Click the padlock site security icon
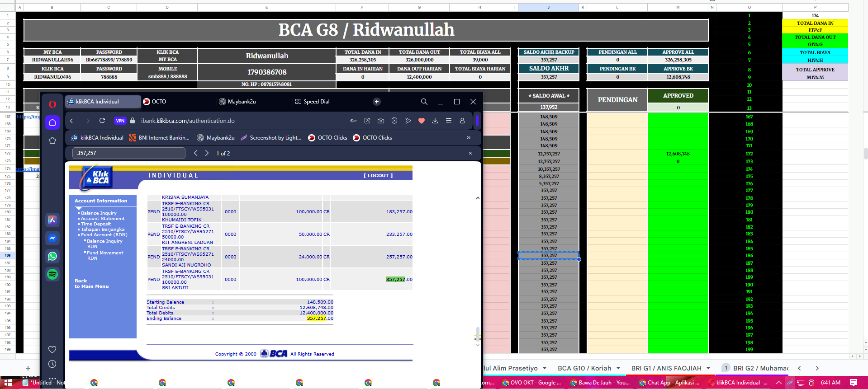Viewport: 868px width, 389px height. [x=133, y=121]
